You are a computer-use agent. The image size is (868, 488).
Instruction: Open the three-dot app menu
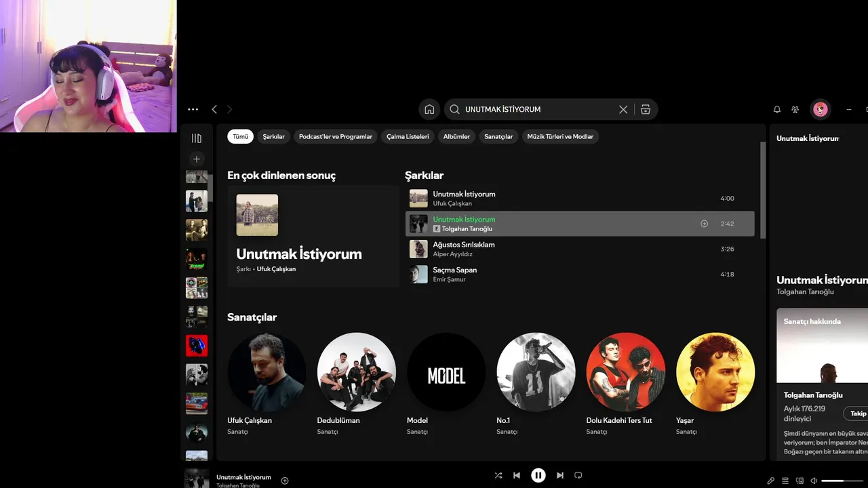tap(193, 109)
